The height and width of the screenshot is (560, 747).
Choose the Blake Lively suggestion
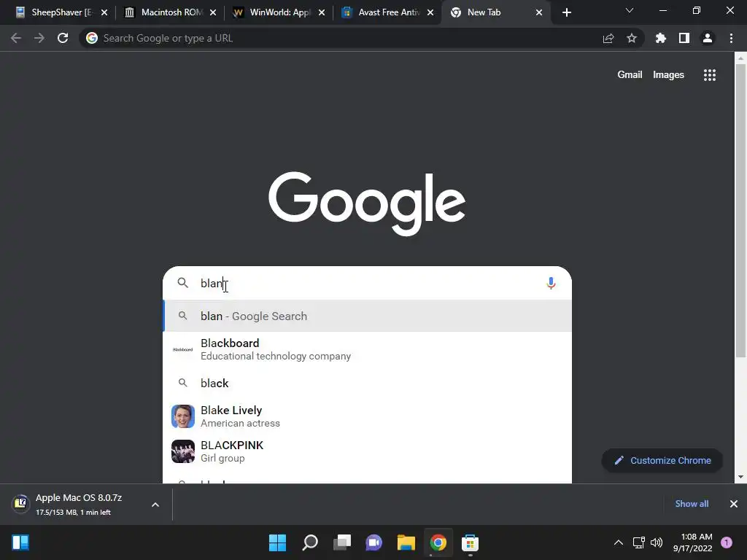click(x=367, y=416)
